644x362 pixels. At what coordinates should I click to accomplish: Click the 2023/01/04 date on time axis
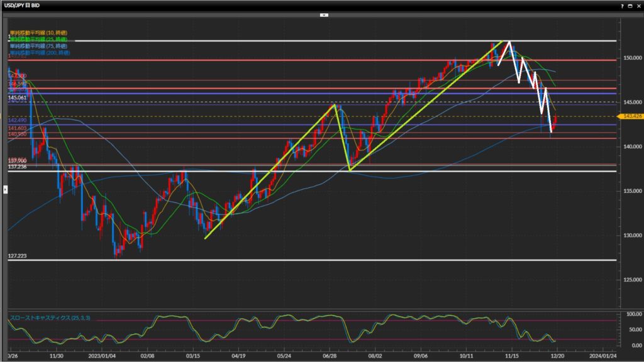[x=101, y=355]
